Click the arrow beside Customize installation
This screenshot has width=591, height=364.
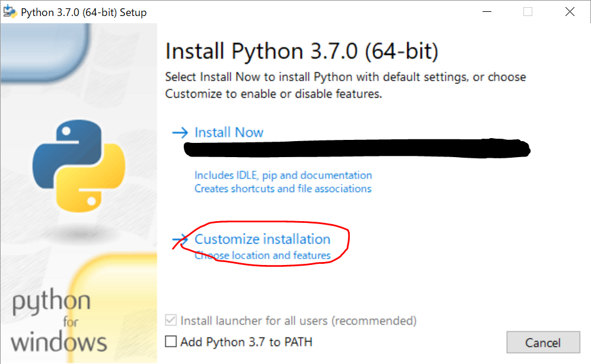coord(181,239)
